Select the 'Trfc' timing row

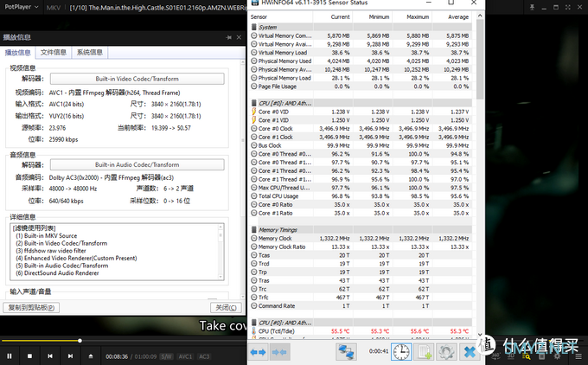coord(361,297)
